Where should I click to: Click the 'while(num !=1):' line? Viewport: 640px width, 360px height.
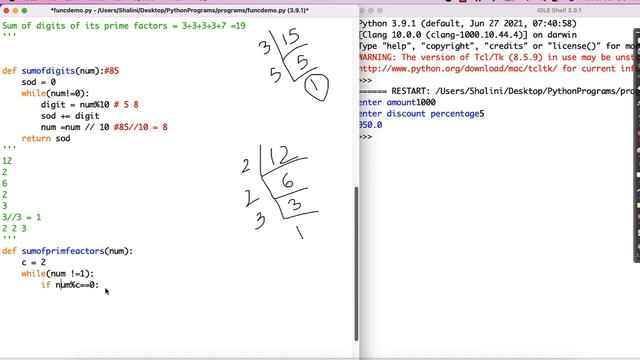[58, 273]
